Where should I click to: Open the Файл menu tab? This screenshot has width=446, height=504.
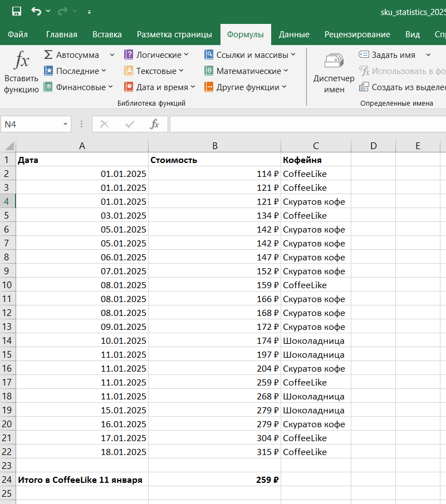click(x=18, y=34)
